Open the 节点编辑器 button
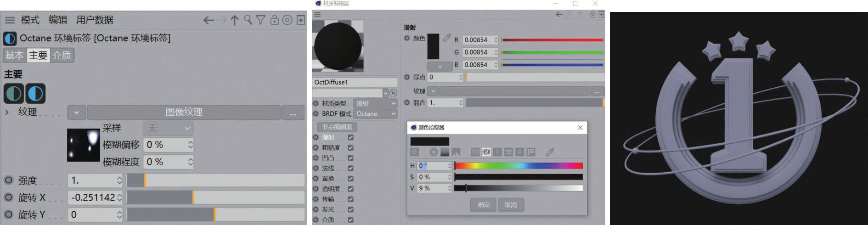The height and width of the screenshot is (225, 868). (337, 127)
